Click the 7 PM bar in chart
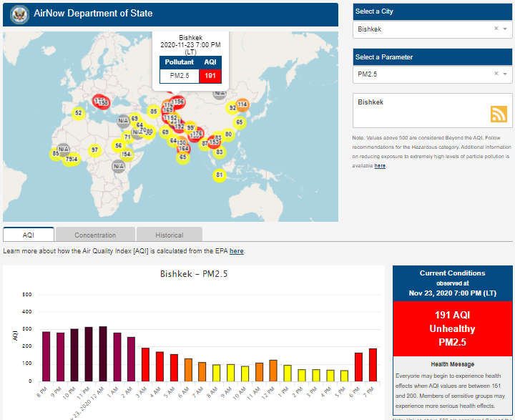 pos(373,365)
